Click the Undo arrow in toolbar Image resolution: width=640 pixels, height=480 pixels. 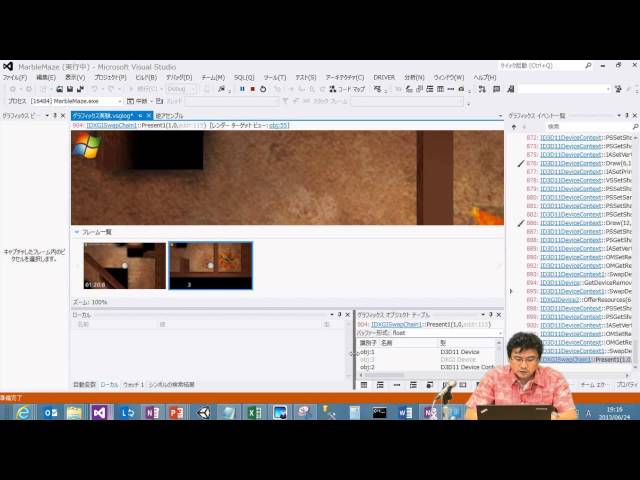click(x=94, y=89)
